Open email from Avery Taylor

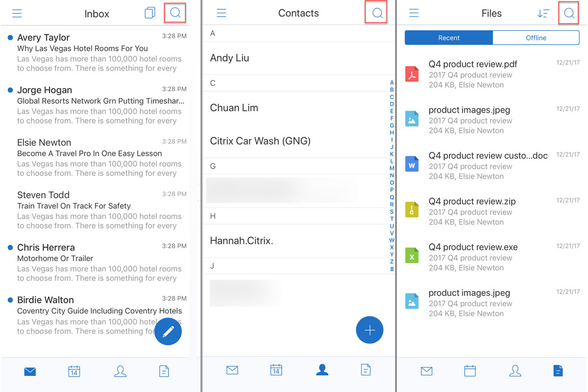coord(98,52)
